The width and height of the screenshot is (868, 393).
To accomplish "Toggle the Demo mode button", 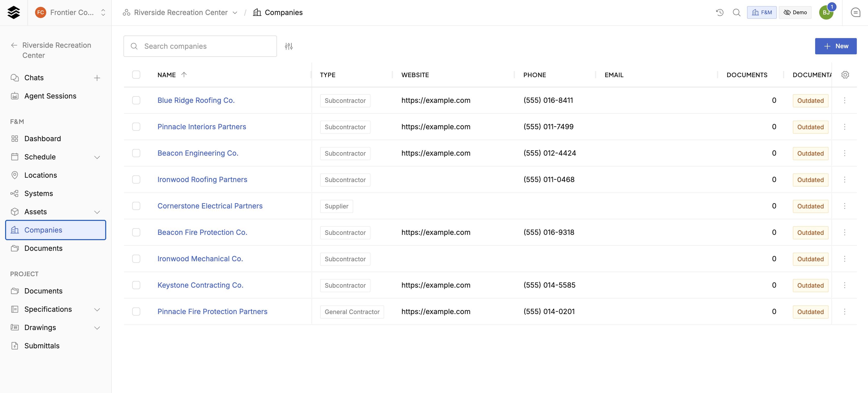I will tap(795, 12).
